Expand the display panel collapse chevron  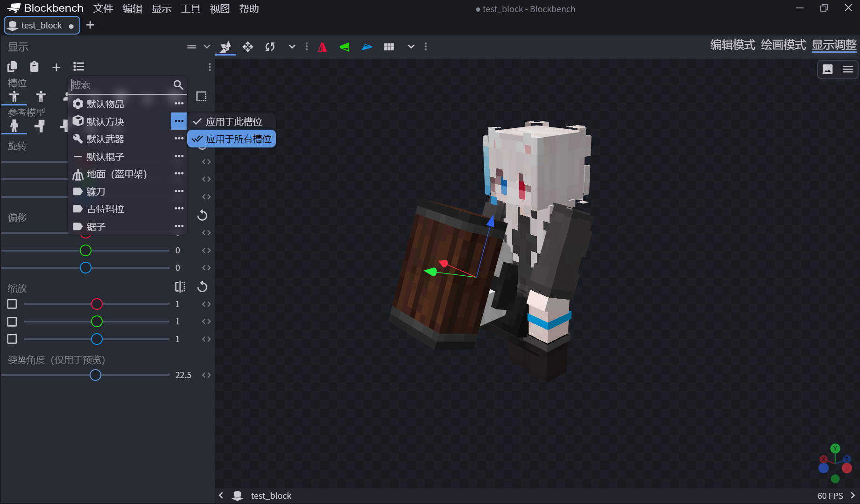tap(207, 47)
